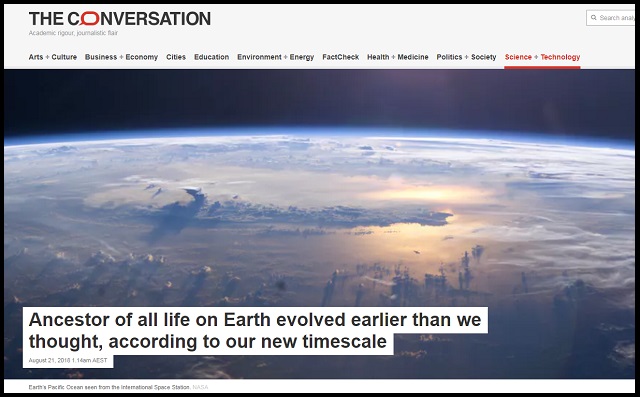
Task: Open the Environment section
Action: click(x=259, y=57)
